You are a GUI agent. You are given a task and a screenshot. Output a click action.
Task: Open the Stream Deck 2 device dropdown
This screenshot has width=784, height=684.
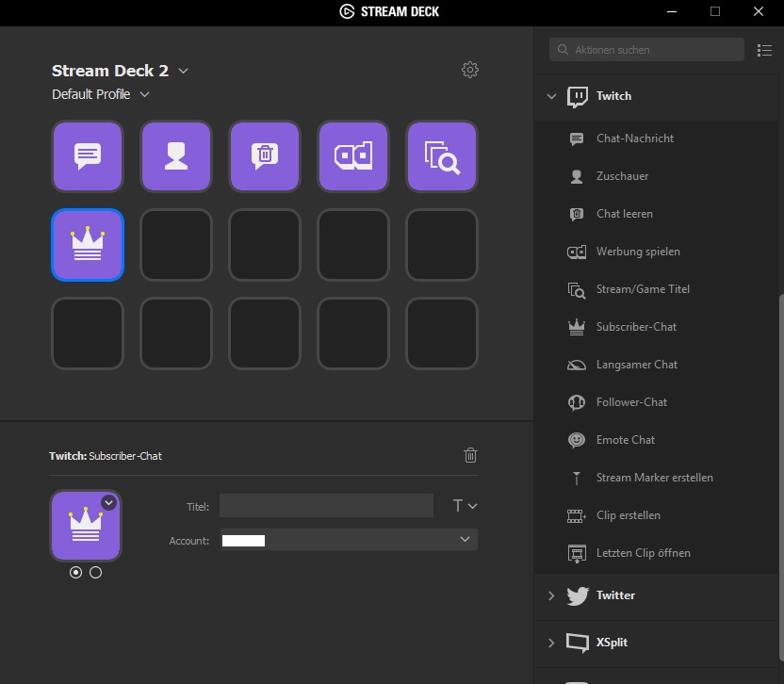pos(183,71)
